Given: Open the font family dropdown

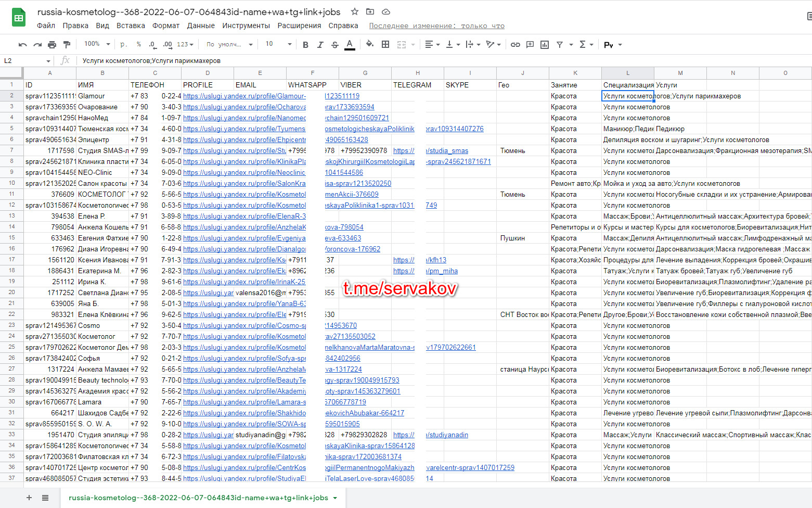Looking at the screenshot, I should click(229, 44).
